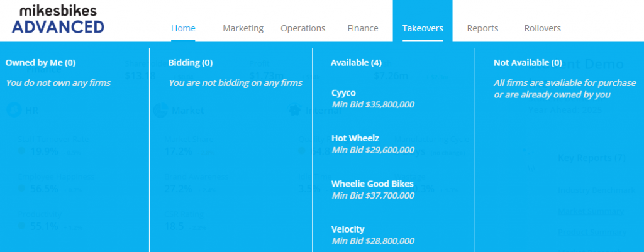Click the Min Bid $29,600,000 line
The image size is (644, 252).
pyautogui.click(x=373, y=150)
